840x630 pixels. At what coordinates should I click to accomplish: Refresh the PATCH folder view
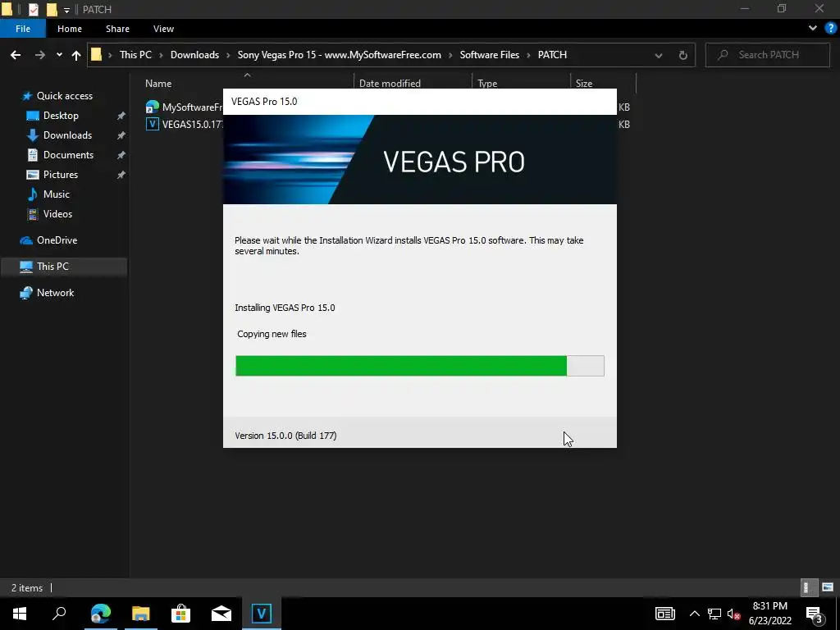pos(683,55)
